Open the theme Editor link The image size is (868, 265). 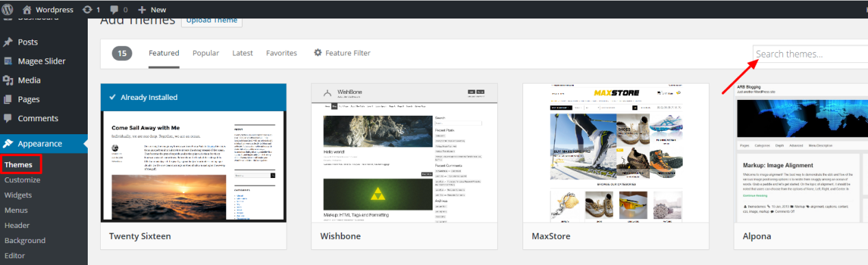coord(15,255)
